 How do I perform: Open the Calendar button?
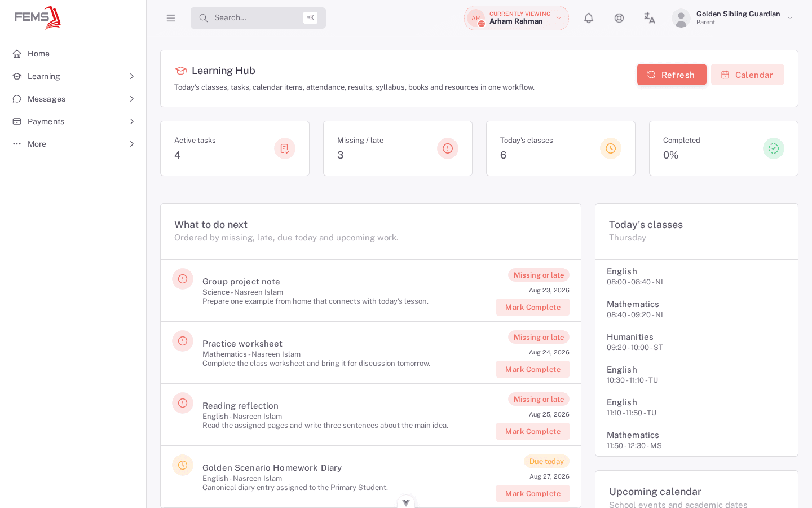[x=748, y=75]
